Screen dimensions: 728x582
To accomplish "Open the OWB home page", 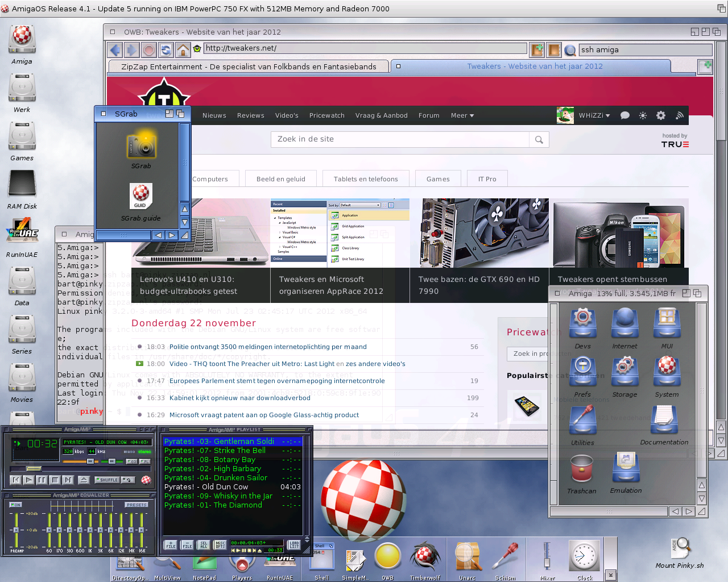I will [x=183, y=50].
